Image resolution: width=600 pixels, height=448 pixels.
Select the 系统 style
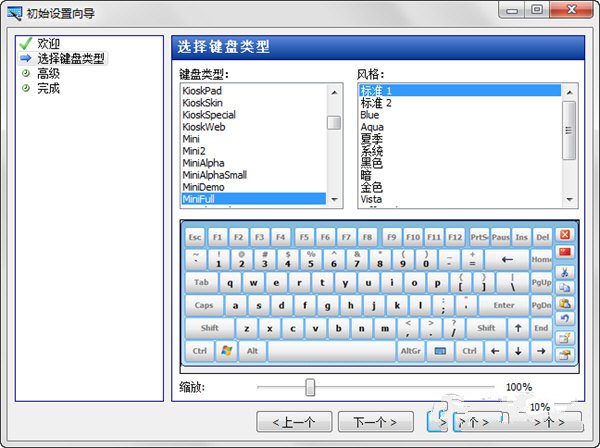tap(460, 151)
